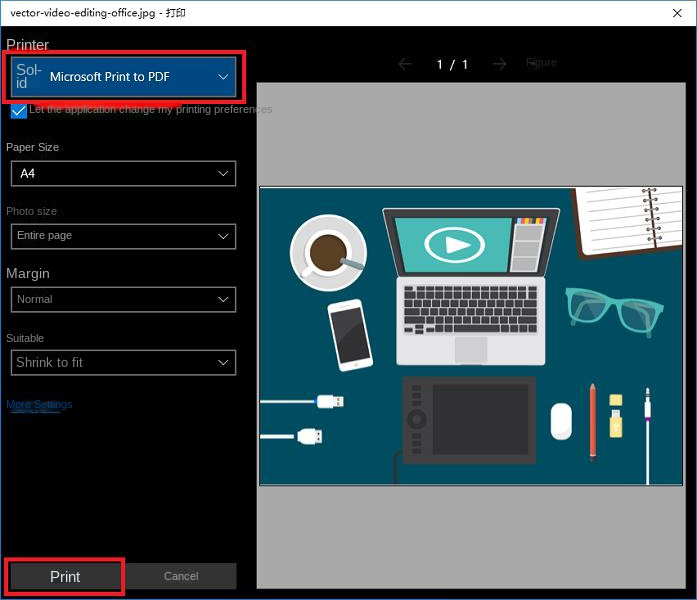Open the Shrink to fit dropdown

click(123, 362)
